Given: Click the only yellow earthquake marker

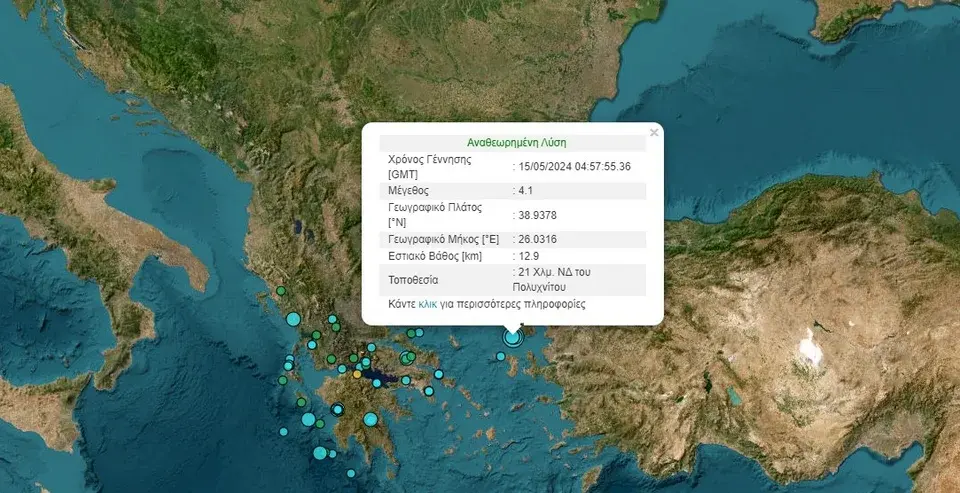Looking at the screenshot, I should pyautogui.click(x=357, y=374).
